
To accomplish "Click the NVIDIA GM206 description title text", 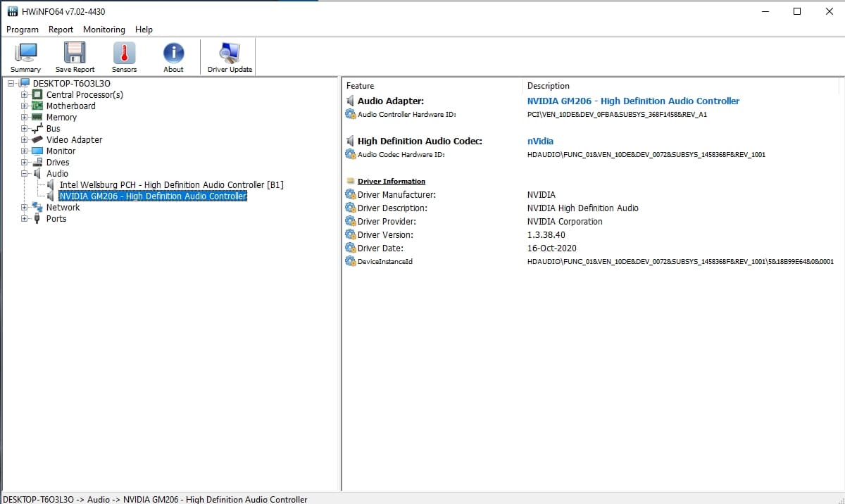I will [633, 101].
